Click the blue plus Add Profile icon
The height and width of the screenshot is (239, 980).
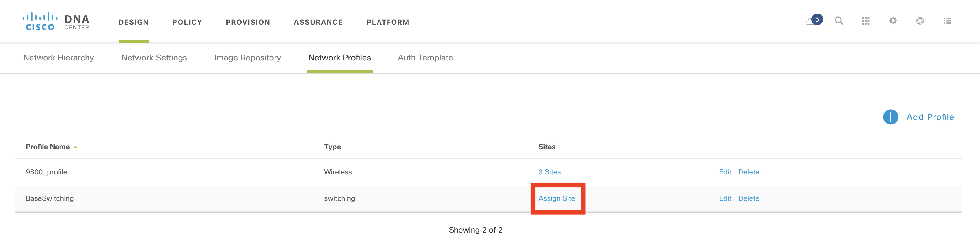pos(890,117)
